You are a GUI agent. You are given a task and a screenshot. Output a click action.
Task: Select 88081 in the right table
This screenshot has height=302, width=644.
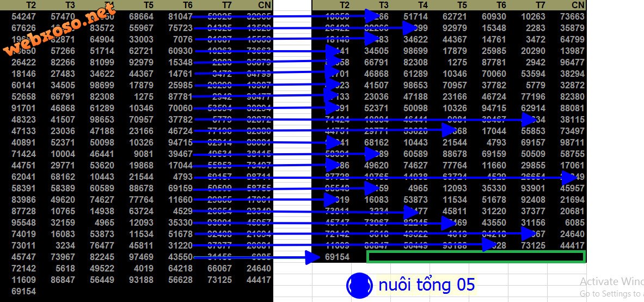click(572, 108)
